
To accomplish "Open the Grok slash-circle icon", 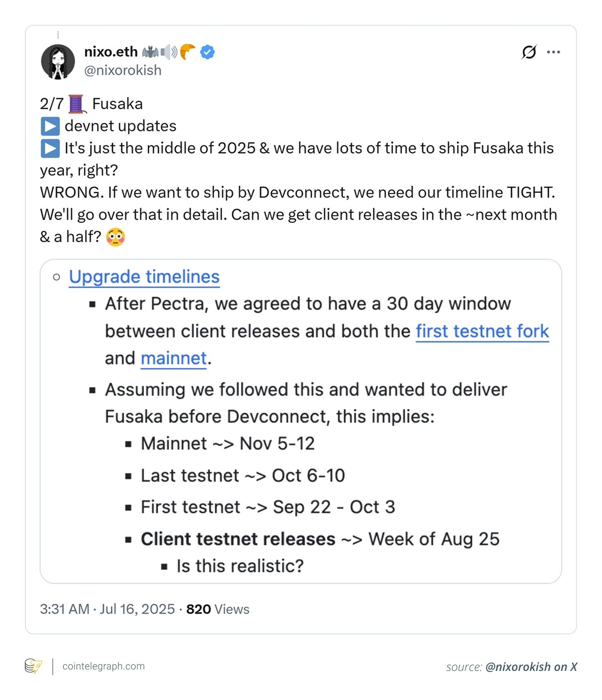I will click(529, 52).
